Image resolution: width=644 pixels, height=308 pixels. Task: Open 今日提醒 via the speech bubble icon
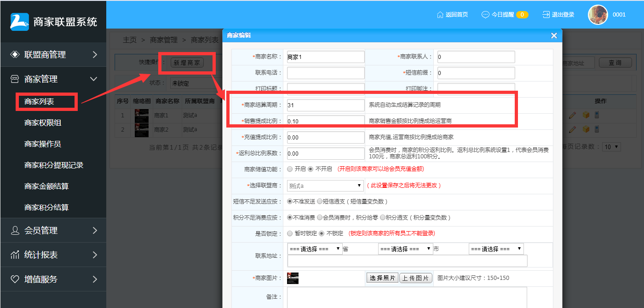pos(485,14)
